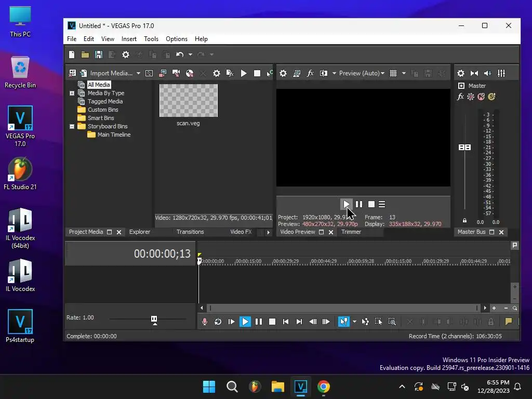Click the Record microphone button in transport
Screen dimensions: 532x399
click(x=205, y=322)
